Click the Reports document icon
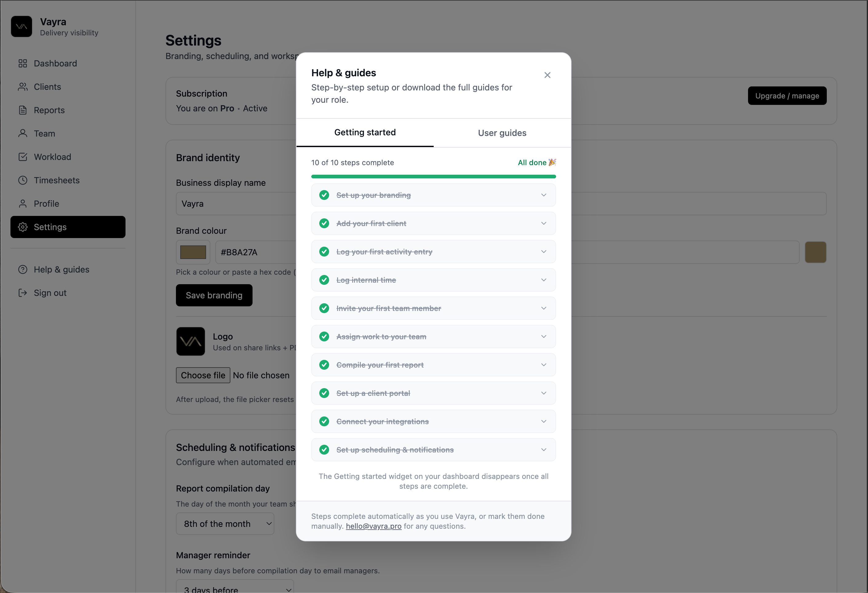Image resolution: width=868 pixels, height=593 pixels. 23,110
